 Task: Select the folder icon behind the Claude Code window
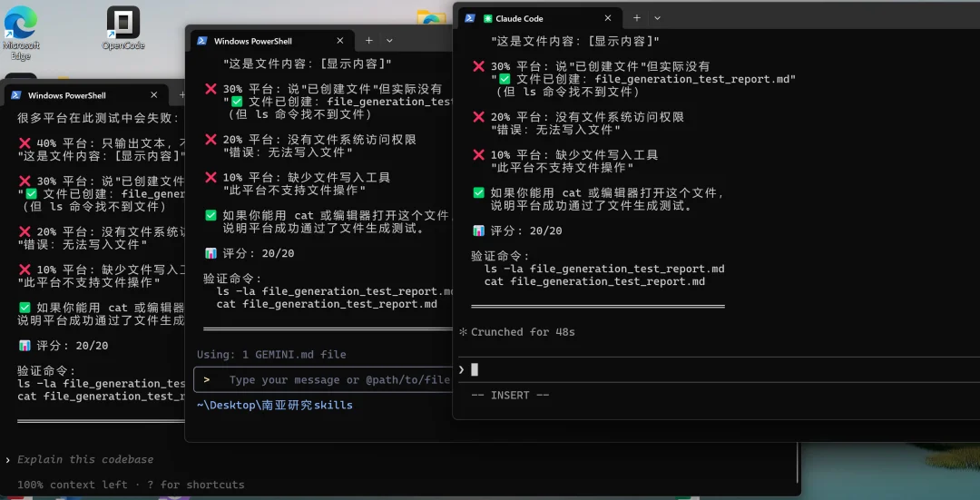coord(431,18)
